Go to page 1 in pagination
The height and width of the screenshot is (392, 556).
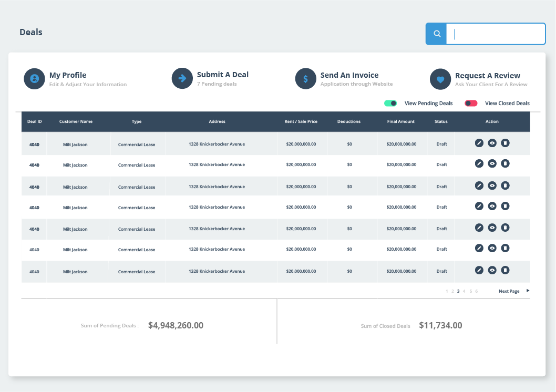(447, 291)
